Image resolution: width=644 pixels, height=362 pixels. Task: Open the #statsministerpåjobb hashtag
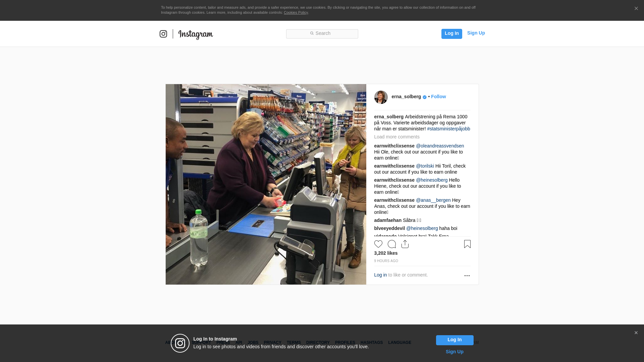[x=448, y=129]
